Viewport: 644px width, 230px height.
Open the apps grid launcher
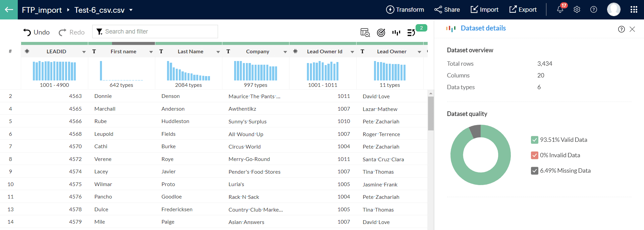coord(634,10)
